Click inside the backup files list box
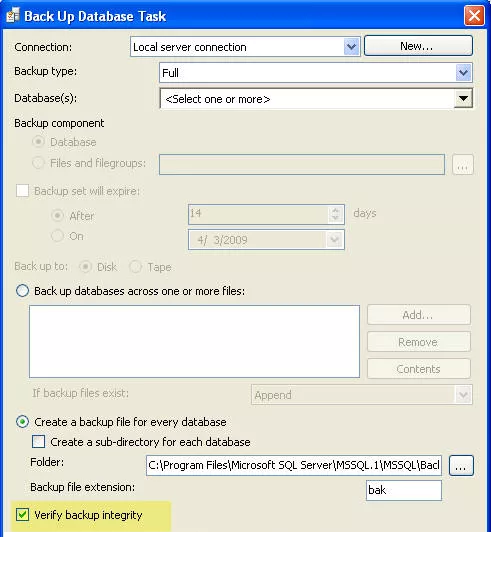This screenshot has height=573, width=491. click(194, 341)
